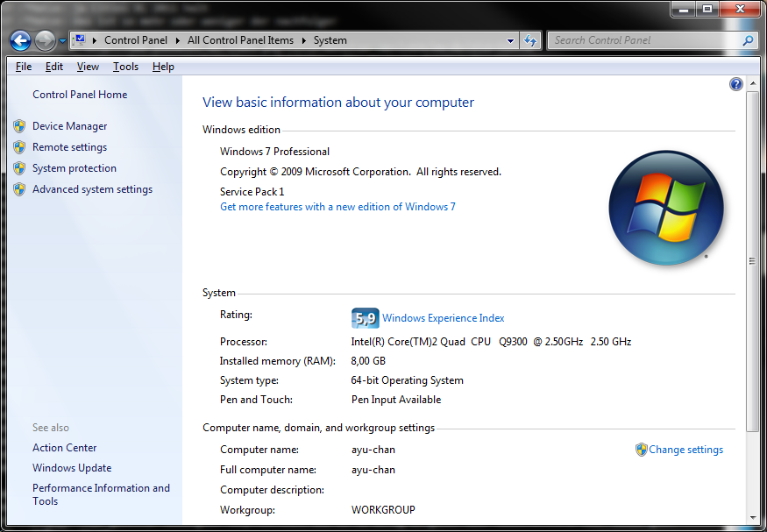The height and width of the screenshot is (532, 767).
Task: Click the back navigation arrow button
Action: [x=21, y=40]
